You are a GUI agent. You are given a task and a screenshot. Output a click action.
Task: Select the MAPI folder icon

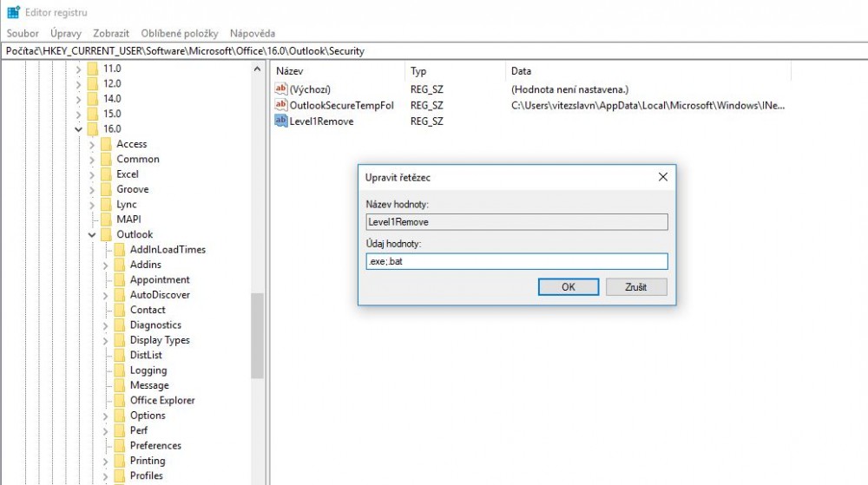click(x=106, y=220)
